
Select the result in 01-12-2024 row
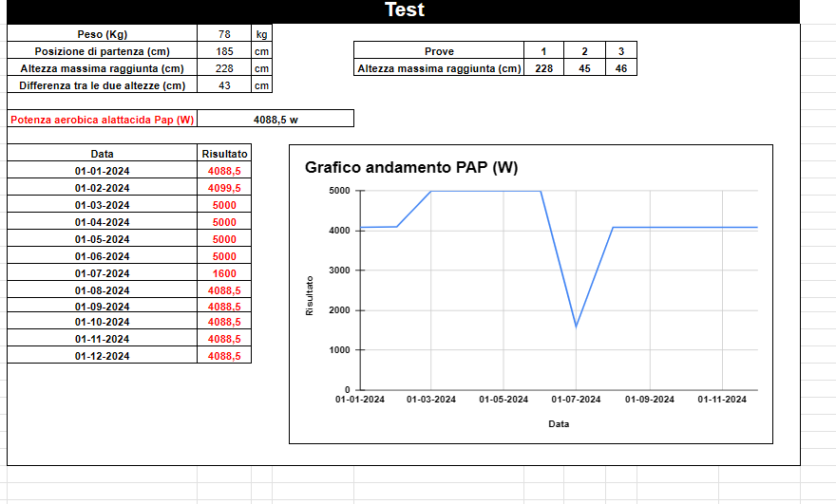coord(224,355)
